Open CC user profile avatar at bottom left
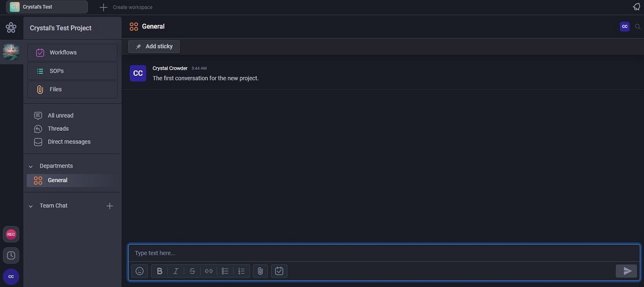This screenshot has width=644, height=287. 11,276
